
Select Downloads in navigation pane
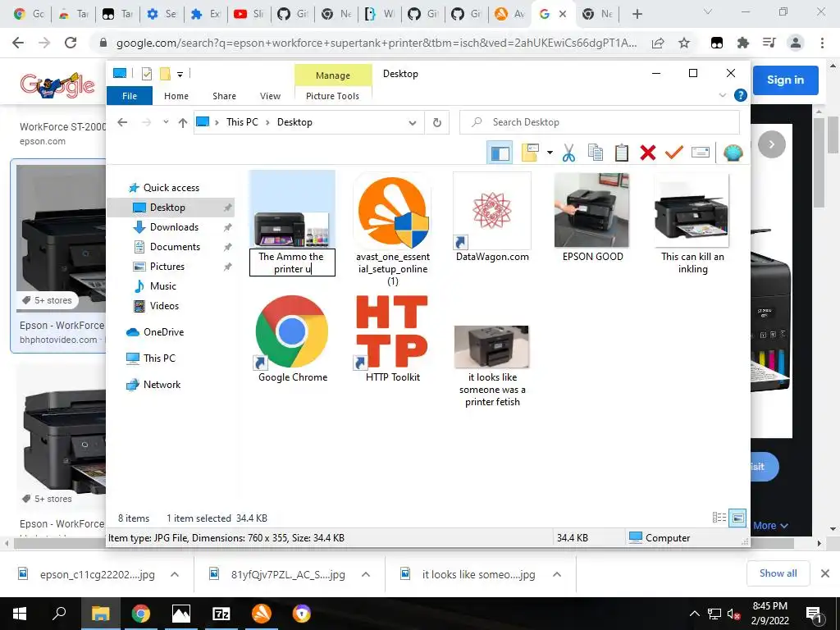[x=174, y=227]
